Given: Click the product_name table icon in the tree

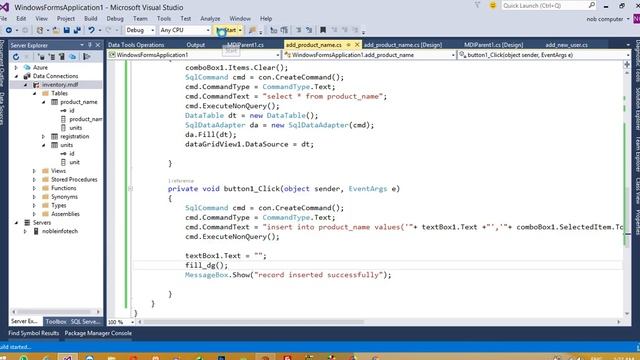Looking at the screenshot, I should click(x=54, y=102).
